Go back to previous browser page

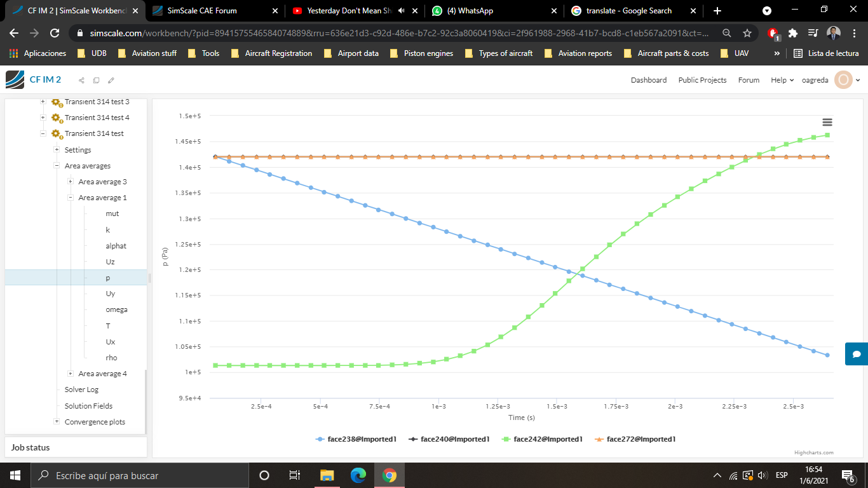point(14,33)
